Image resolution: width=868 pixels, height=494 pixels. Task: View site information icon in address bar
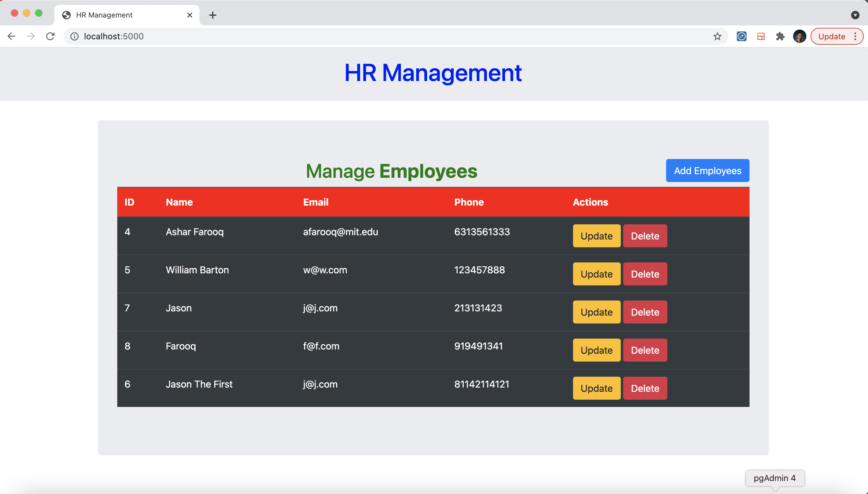[75, 36]
